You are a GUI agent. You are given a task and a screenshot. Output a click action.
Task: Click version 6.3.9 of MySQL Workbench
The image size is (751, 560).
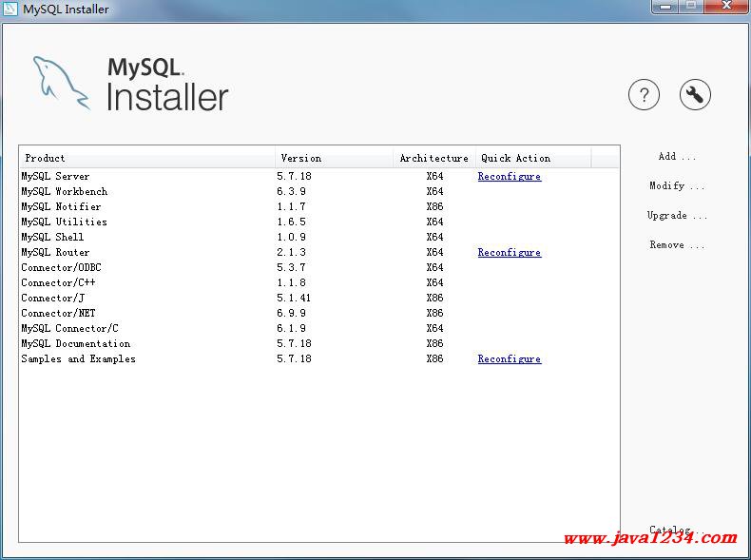click(x=291, y=192)
